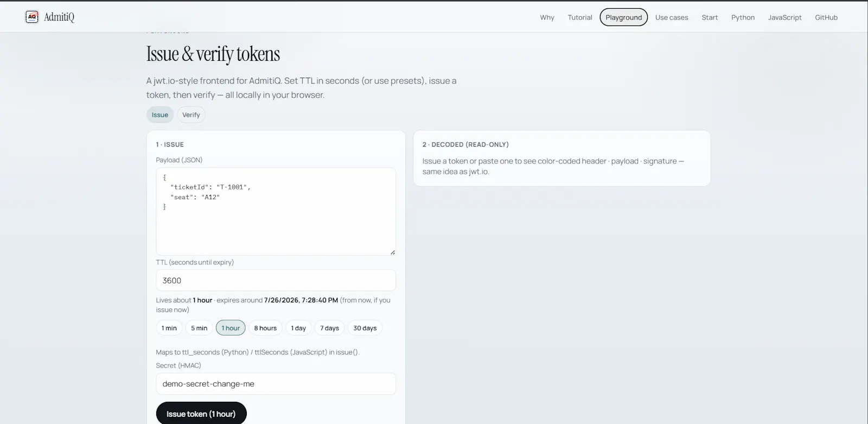Focus the TTL seconds input field
The width and height of the screenshot is (868, 424).
[x=276, y=280]
